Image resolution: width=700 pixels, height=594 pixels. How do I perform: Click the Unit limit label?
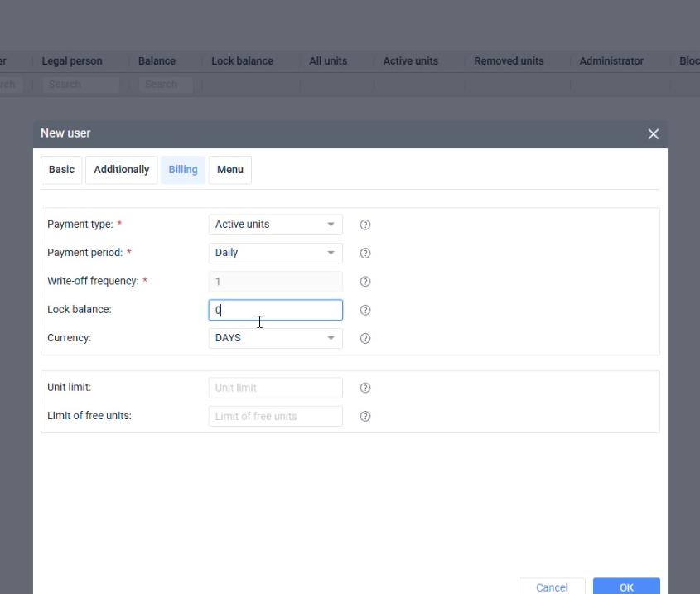pos(70,387)
